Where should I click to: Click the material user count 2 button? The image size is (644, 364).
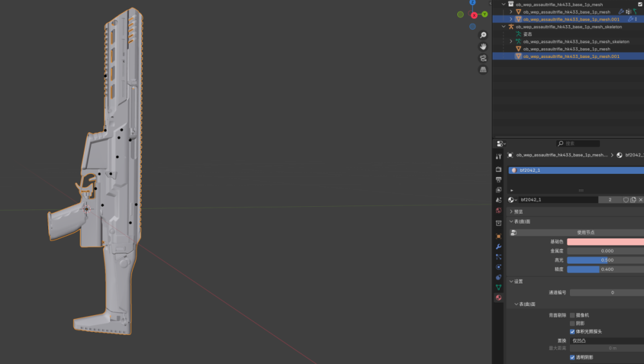click(610, 200)
